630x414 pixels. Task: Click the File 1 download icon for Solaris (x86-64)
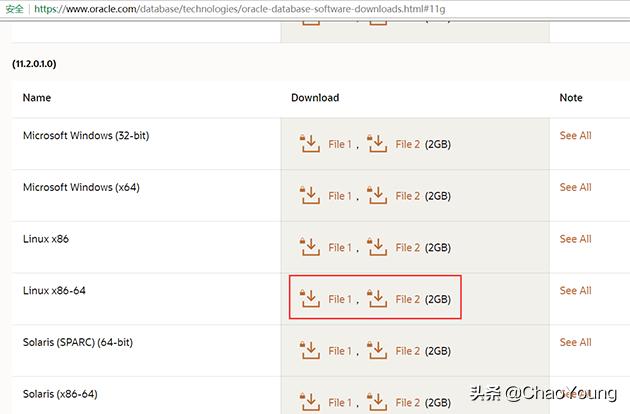pos(310,402)
